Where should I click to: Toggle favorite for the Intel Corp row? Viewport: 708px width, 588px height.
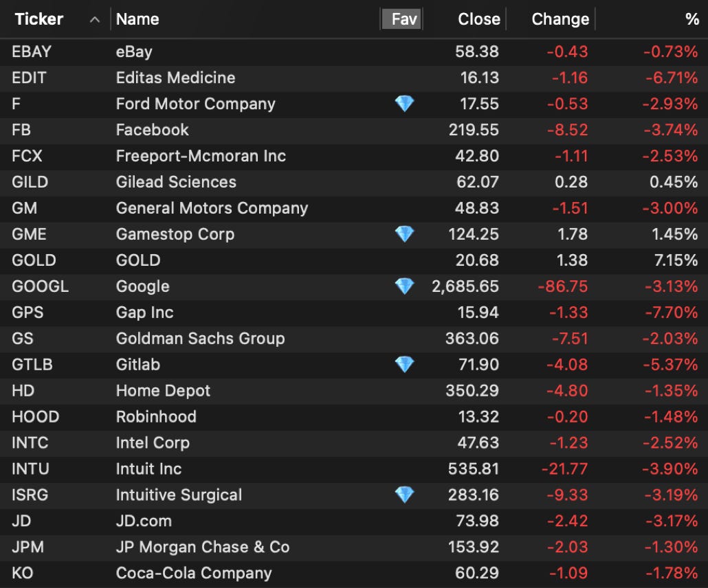(404, 443)
